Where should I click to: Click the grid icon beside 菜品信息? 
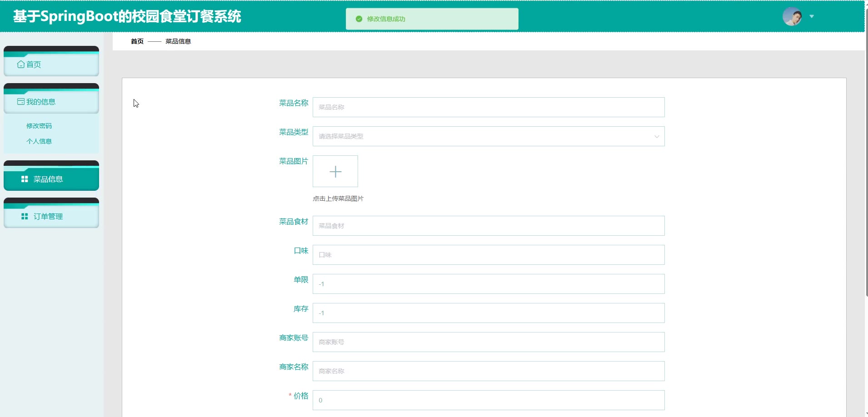coord(25,179)
